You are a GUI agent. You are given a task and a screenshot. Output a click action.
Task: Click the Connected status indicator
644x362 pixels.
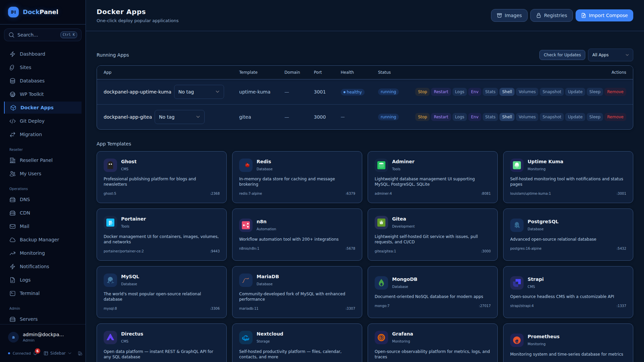tap(19, 353)
